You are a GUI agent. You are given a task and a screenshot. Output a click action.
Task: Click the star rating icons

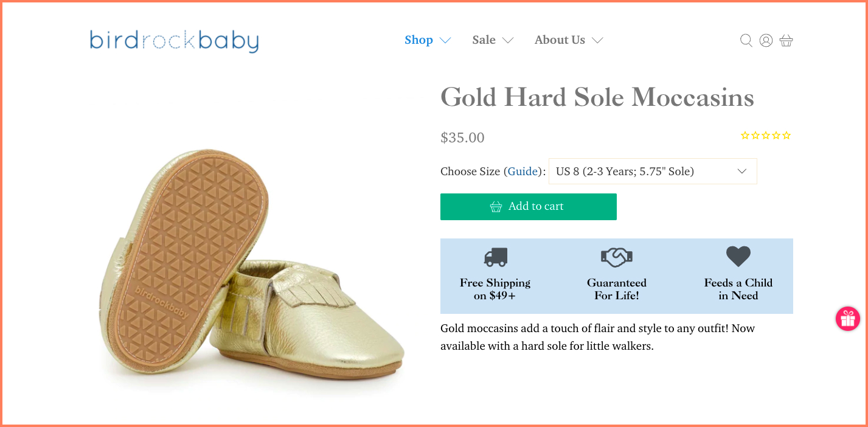point(765,136)
